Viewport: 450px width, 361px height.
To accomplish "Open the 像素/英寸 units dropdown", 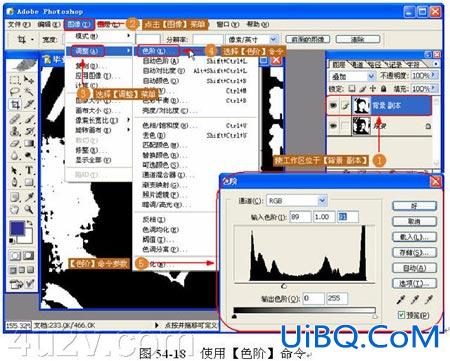I will pos(274,39).
